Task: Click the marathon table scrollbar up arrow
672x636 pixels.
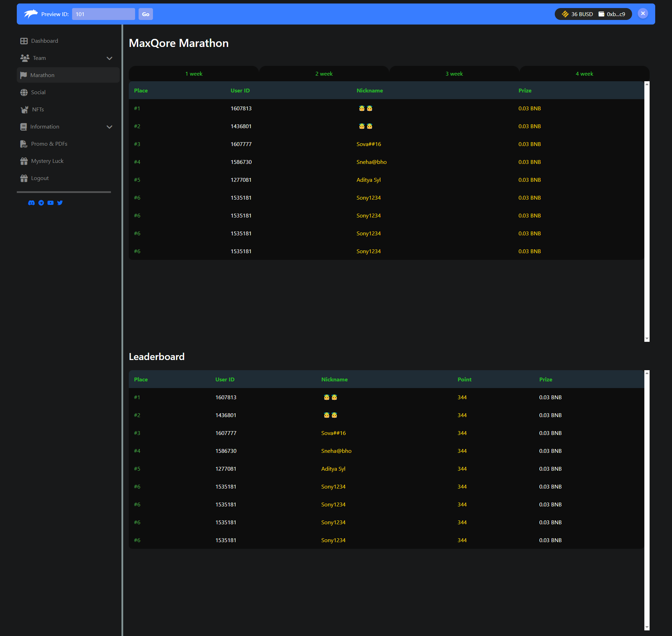Action: (647, 84)
